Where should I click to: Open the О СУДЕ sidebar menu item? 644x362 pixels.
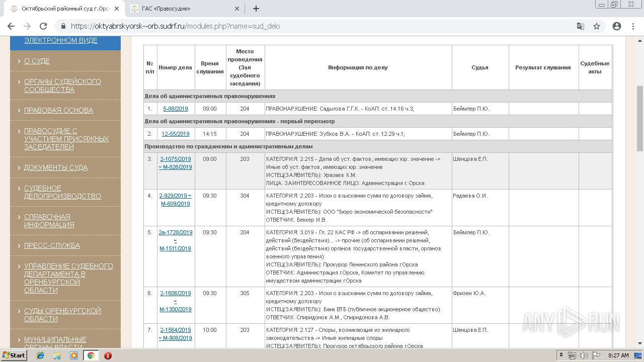point(37,61)
